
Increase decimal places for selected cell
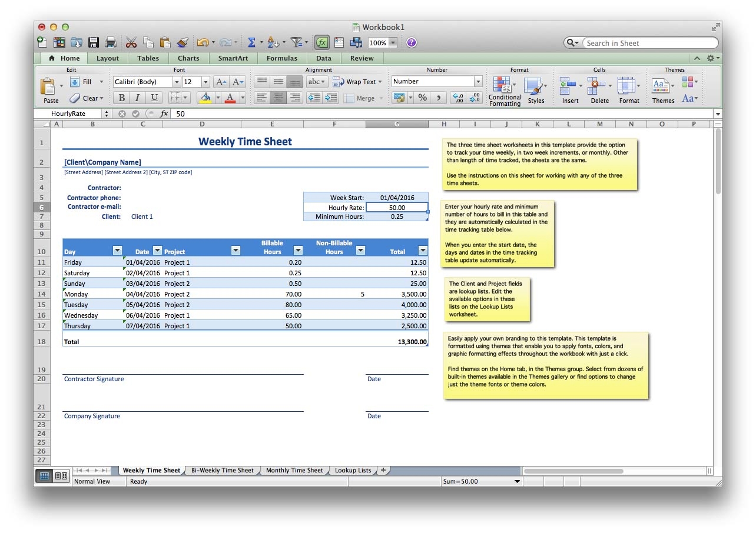[x=457, y=98]
